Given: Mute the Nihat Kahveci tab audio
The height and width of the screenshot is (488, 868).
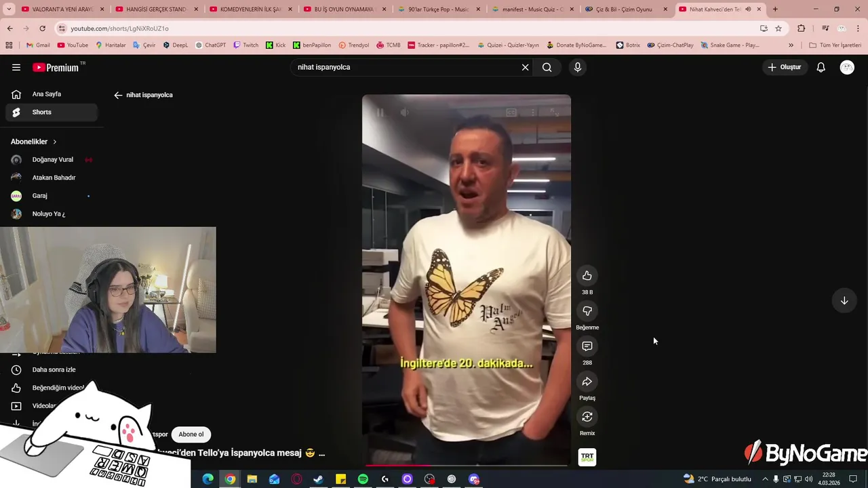Looking at the screenshot, I should (x=749, y=9).
